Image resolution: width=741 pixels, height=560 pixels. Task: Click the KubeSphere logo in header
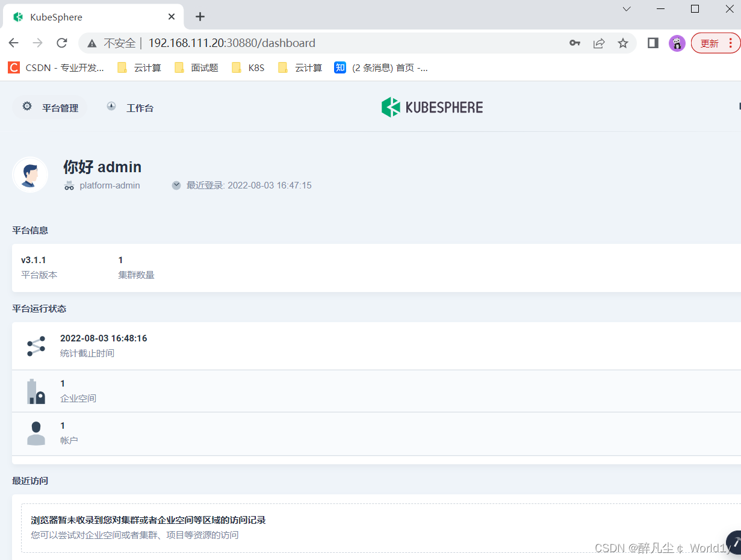[432, 107]
